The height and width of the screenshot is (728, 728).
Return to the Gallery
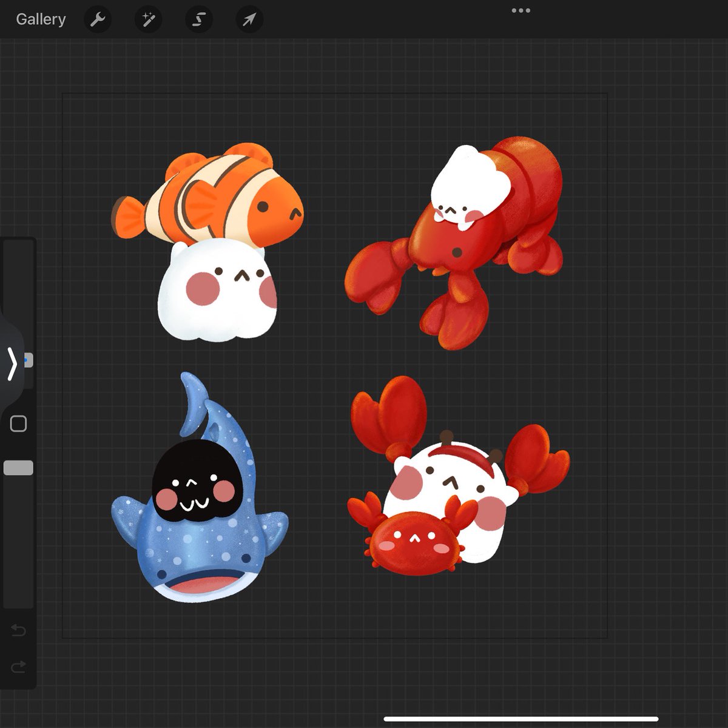[41, 19]
